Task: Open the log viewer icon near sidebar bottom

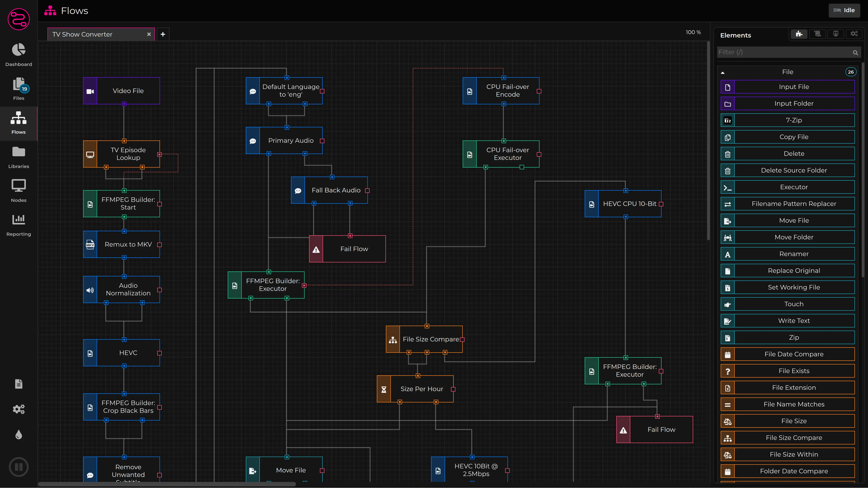Action: tap(19, 384)
